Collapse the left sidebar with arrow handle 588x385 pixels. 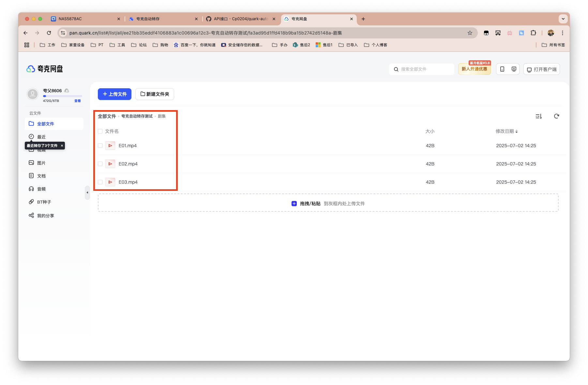tap(87, 192)
